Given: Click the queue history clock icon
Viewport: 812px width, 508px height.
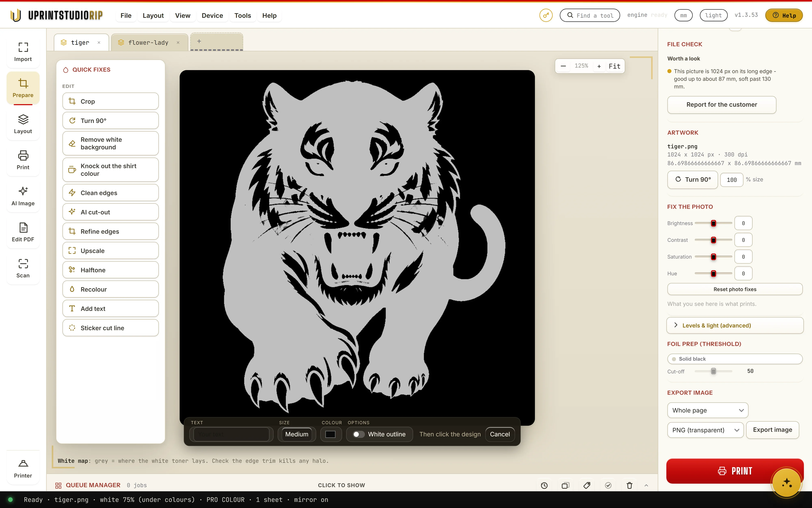Looking at the screenshot, I should tap(544, 485).
